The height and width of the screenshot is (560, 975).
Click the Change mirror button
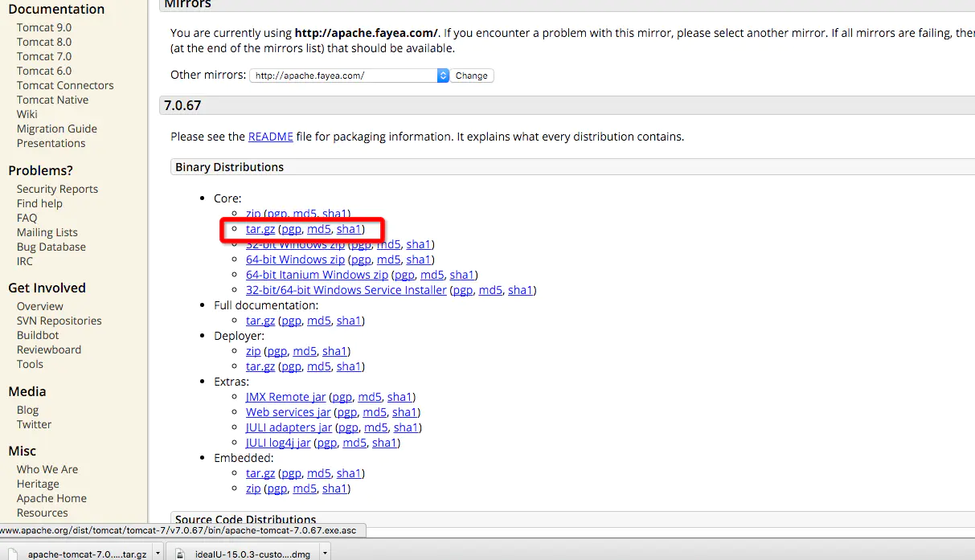[472, 76]
